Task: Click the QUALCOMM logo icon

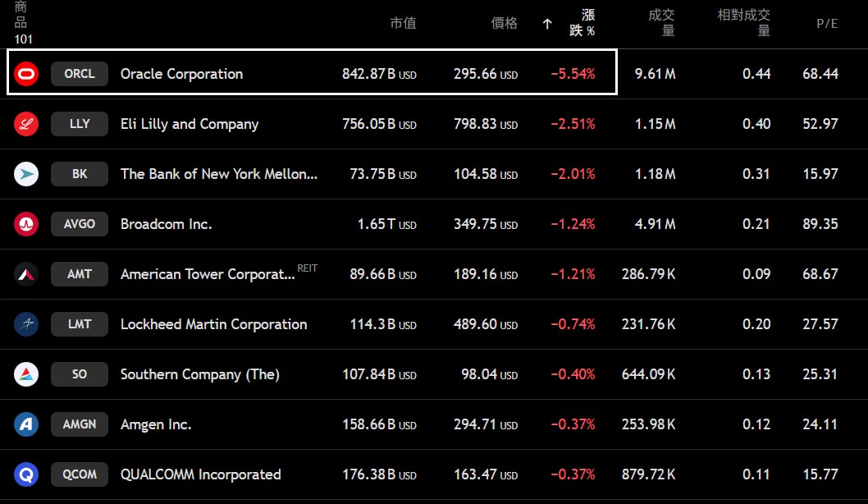Action: (x=26, y=474)
